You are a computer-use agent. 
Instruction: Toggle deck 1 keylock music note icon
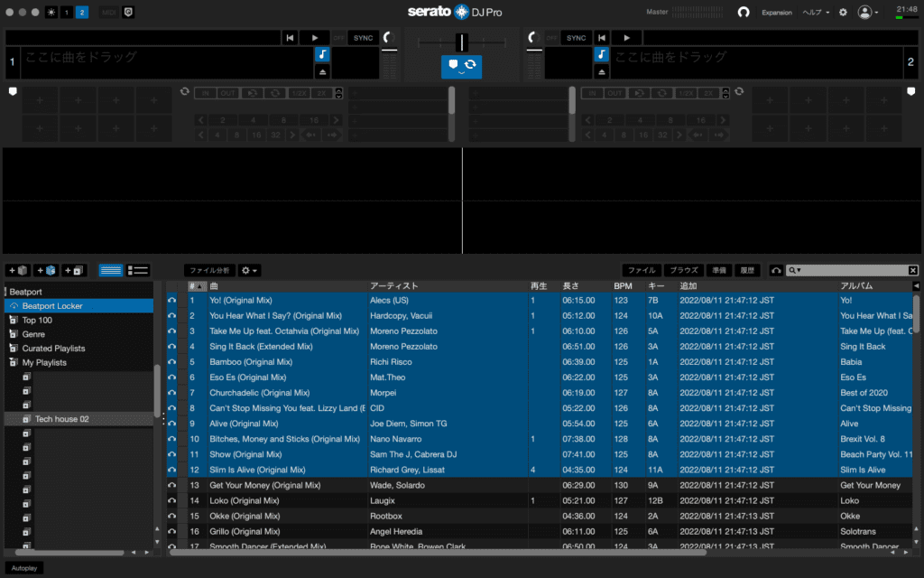point(322,54)
